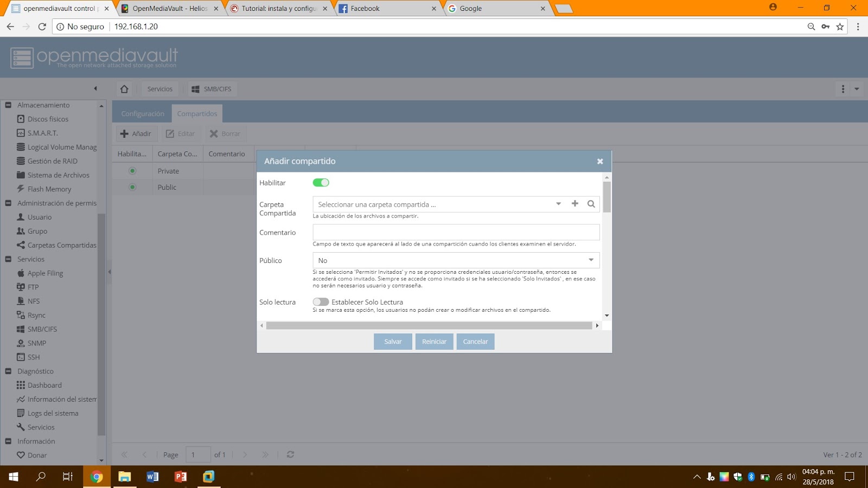Viewport: 868px width, 488px height.
Task: Click the Comentario text field
Action: coord(456,232)
